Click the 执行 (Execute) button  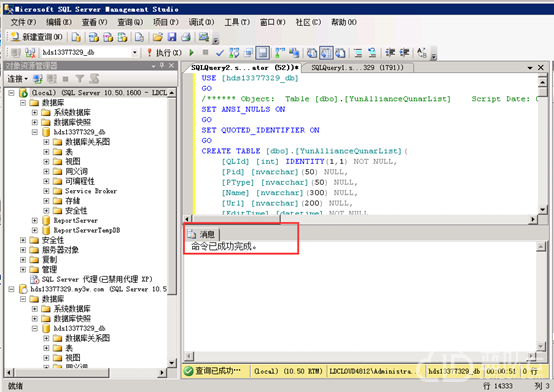(x=164, y=53)
